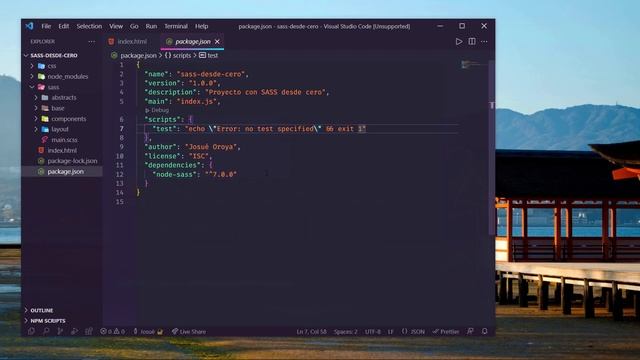Select indentation Spaces: 2
Screen dimensions: 640x360
(345, 331)
